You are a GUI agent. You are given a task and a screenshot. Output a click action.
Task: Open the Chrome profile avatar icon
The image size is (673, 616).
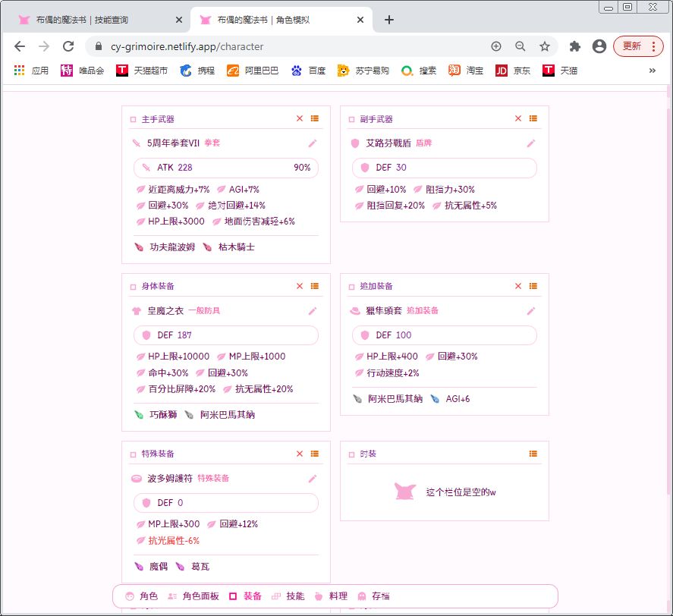point(599,46)
